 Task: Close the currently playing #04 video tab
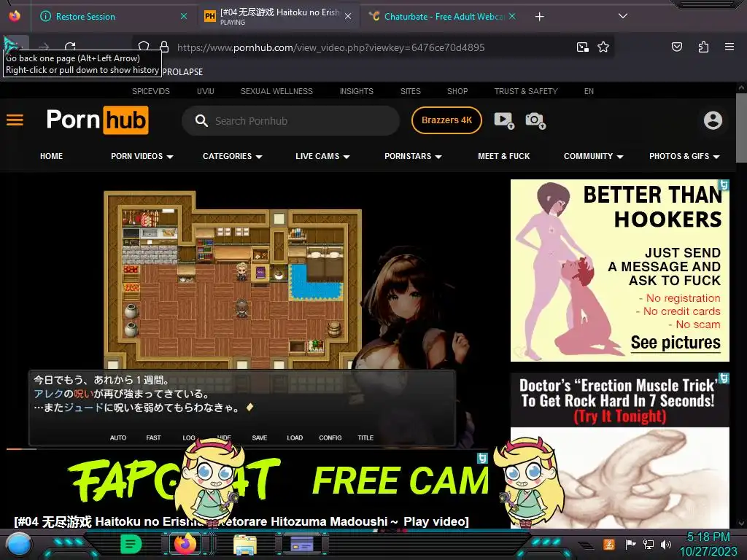(348, 16)
